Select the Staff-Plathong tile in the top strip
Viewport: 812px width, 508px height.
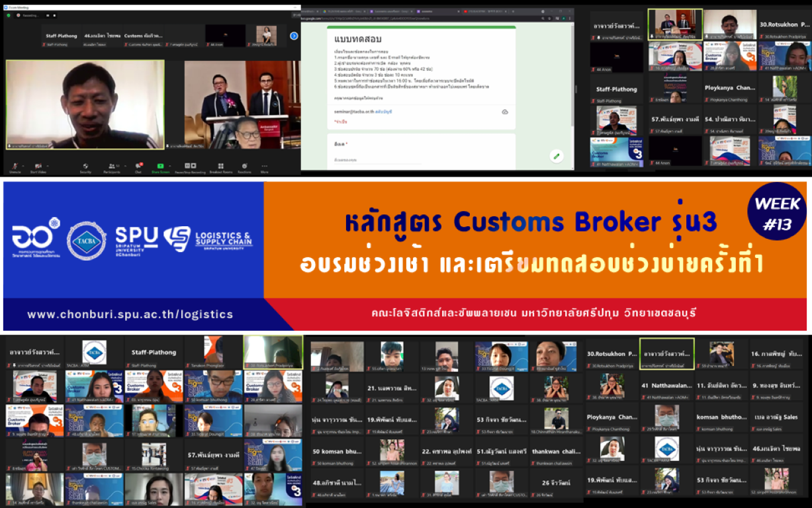click(x=61, y=36)
